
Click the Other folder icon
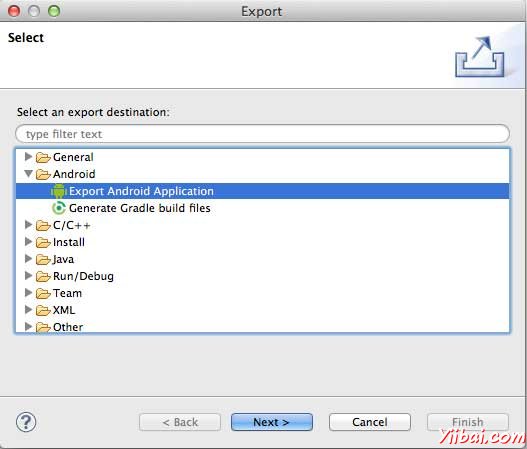pos(43,327)
